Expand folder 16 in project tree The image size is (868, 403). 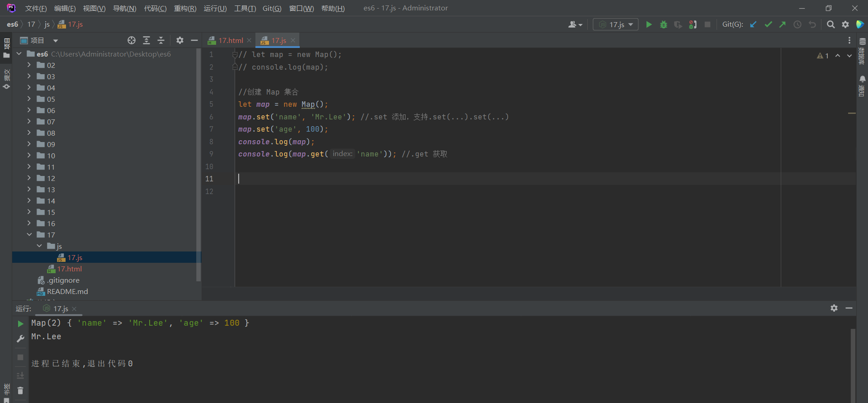point(29,223)
